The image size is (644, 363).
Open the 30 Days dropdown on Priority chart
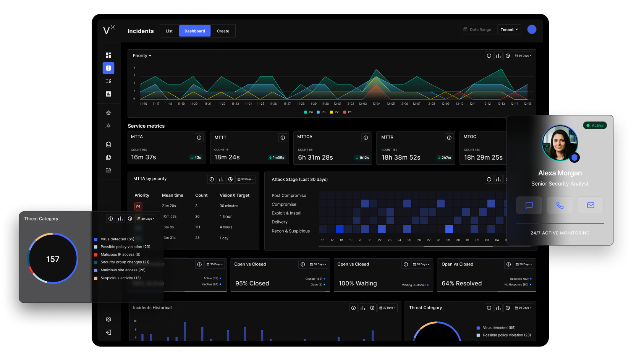523,55
